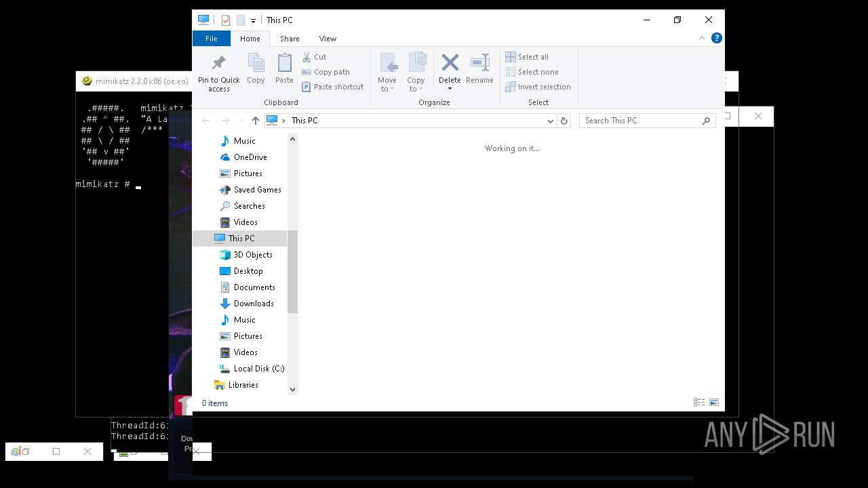Collapse the ribbon with chevron
Image resolution: width=868 pixels, height=488 pixels.
point(702,38)
